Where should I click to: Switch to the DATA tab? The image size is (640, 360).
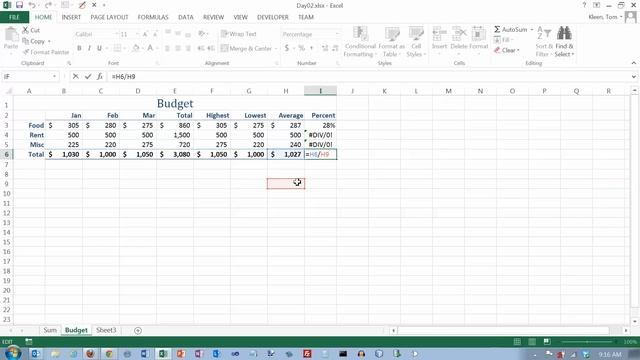(x=186, y=17)
